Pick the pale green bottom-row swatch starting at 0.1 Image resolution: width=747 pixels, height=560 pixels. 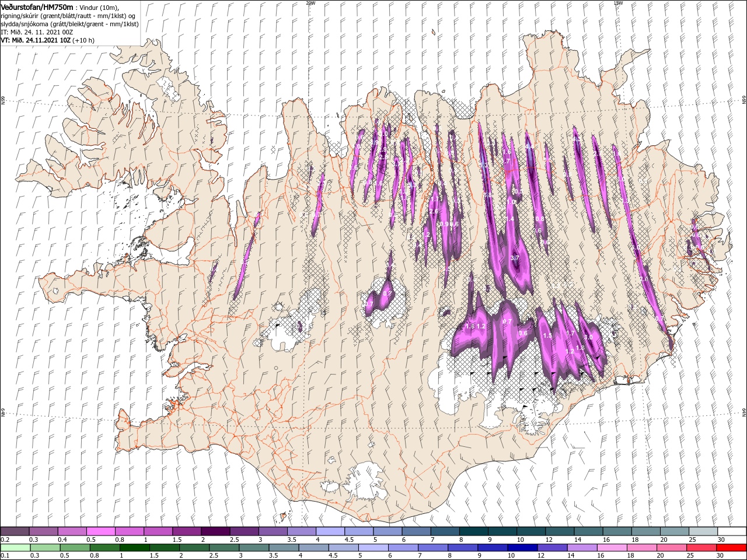point(15,547)
